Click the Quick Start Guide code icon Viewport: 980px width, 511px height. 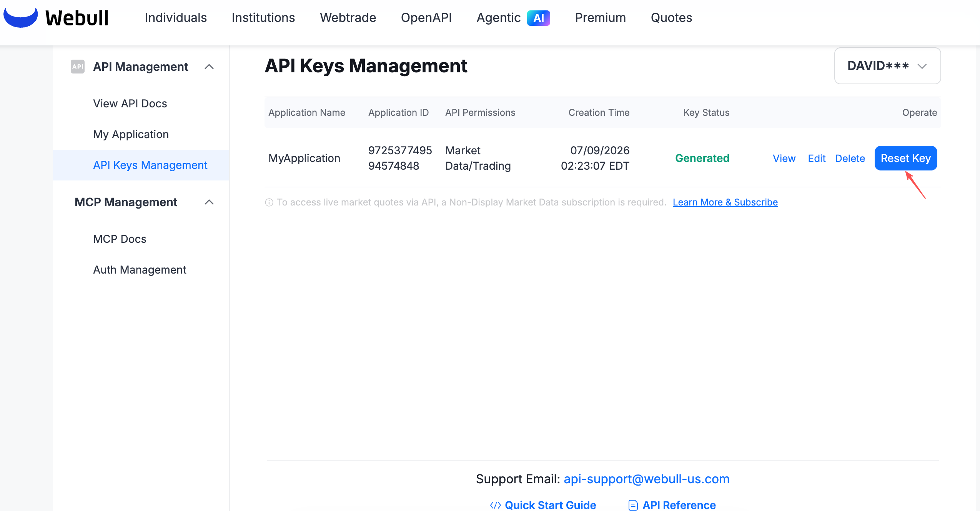[495, 505]
